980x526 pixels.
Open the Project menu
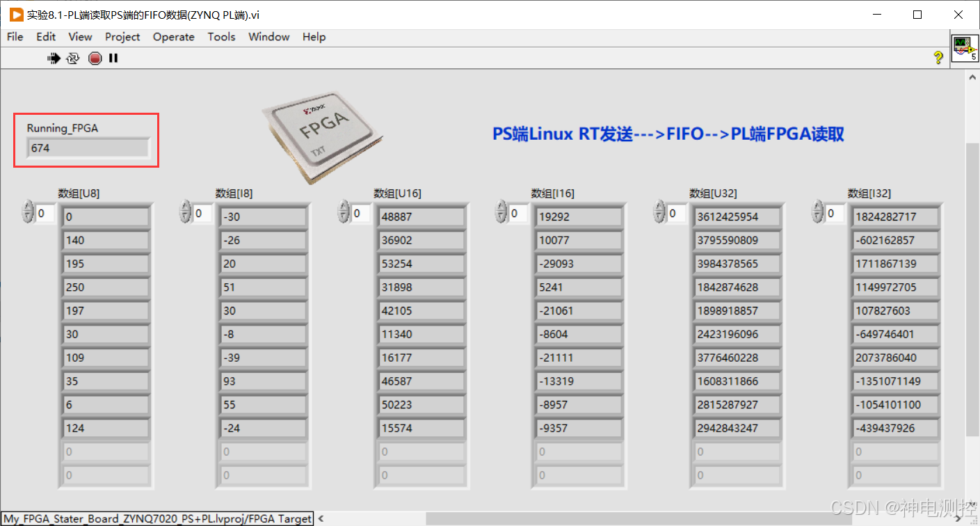pos(122,37)
